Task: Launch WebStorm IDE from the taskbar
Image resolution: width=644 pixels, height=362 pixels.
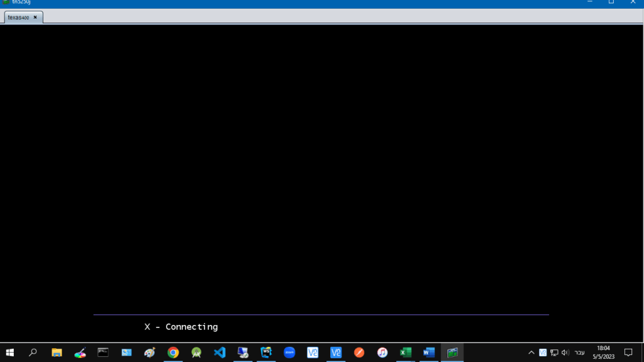Action: [x=267, y=352]
